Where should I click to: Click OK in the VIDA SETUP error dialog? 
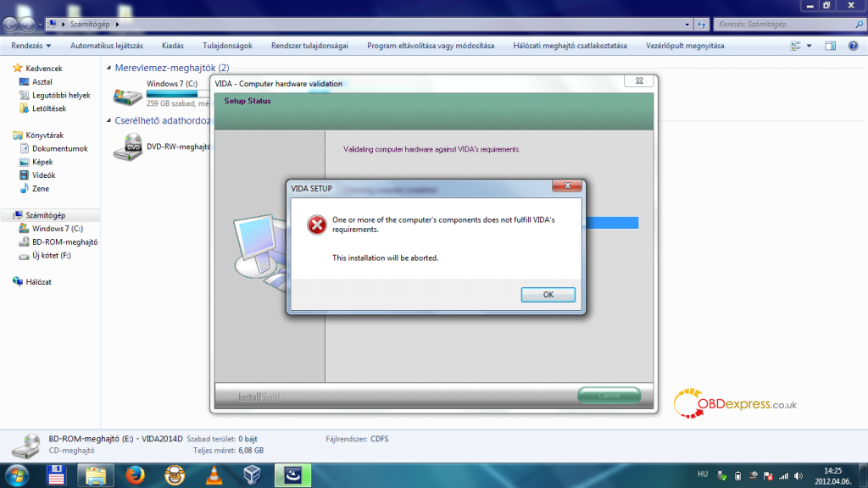(x=548, y=294)
